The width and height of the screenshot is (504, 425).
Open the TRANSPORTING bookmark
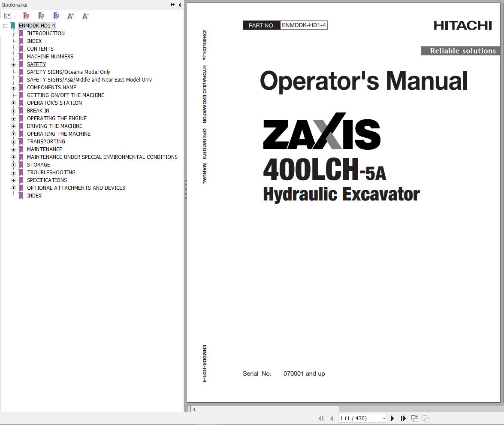[46, 141]
